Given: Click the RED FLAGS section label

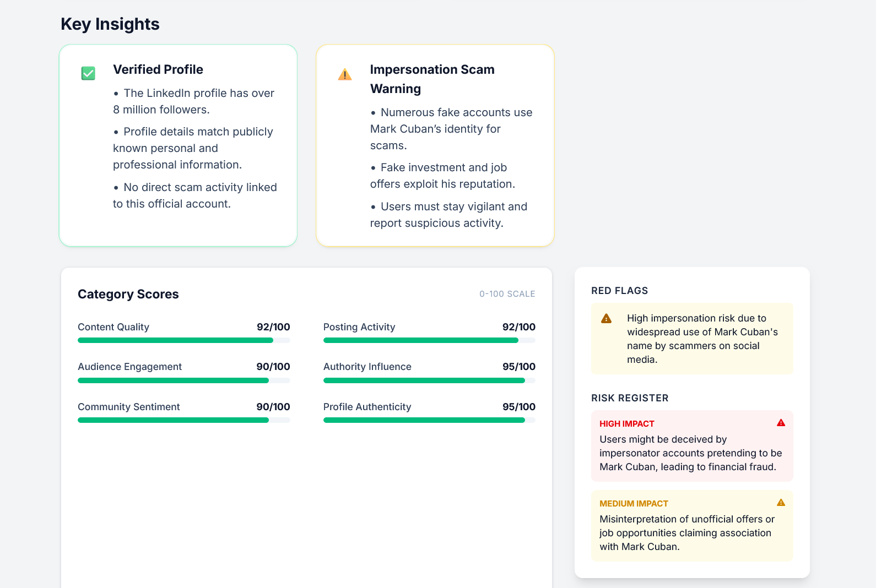Looking at the screenshot, I should [619, 291].
